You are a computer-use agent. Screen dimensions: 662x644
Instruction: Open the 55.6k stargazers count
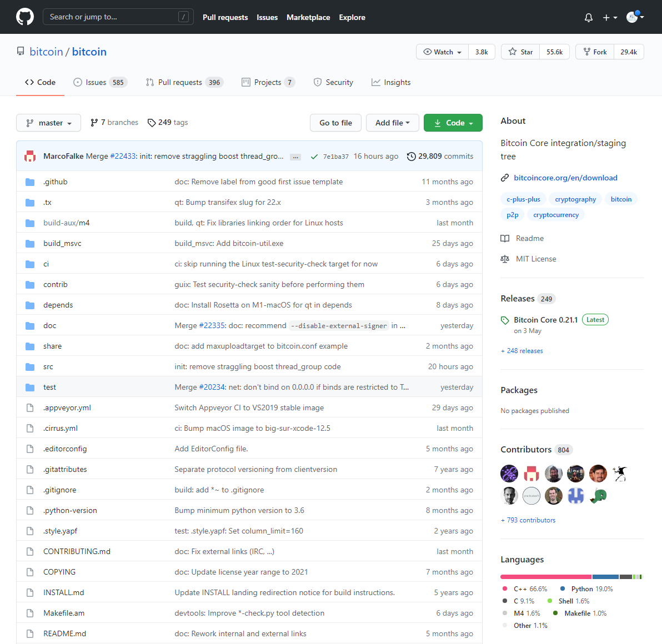click(x=554, y=52)
